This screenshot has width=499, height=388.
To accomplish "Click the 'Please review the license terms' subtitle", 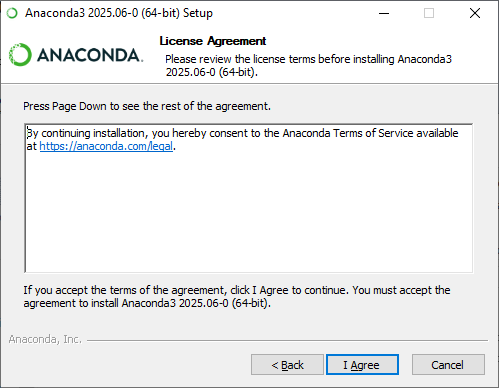I will tap(308, 65).
